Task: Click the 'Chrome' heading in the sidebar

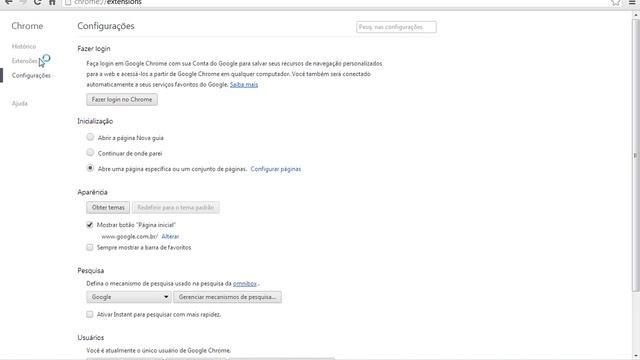Action: click(27, 26)
